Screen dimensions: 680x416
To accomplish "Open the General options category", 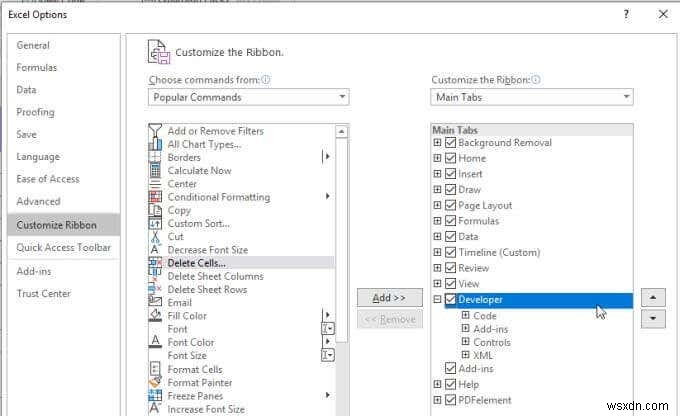I will coord(64,45).
